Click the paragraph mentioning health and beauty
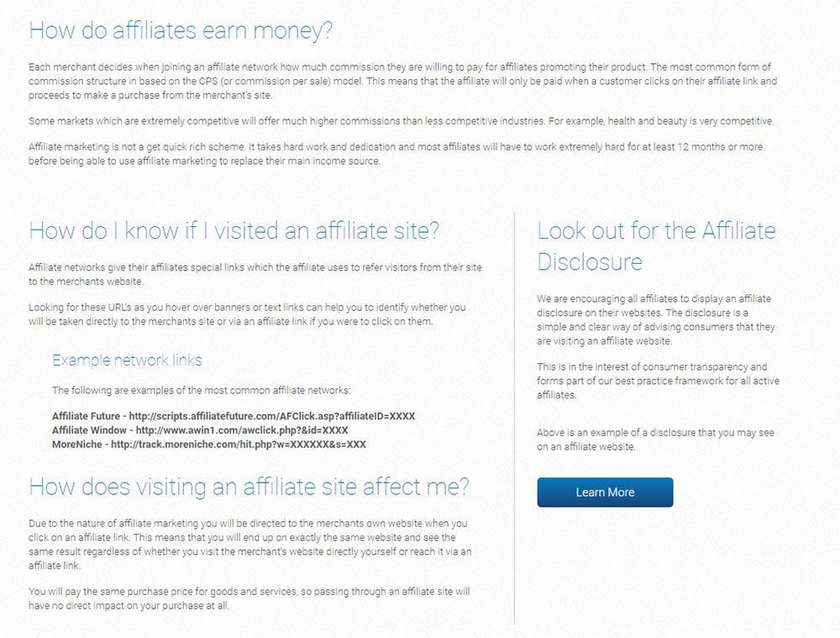840x638 pixels. [x=403, y=121]
